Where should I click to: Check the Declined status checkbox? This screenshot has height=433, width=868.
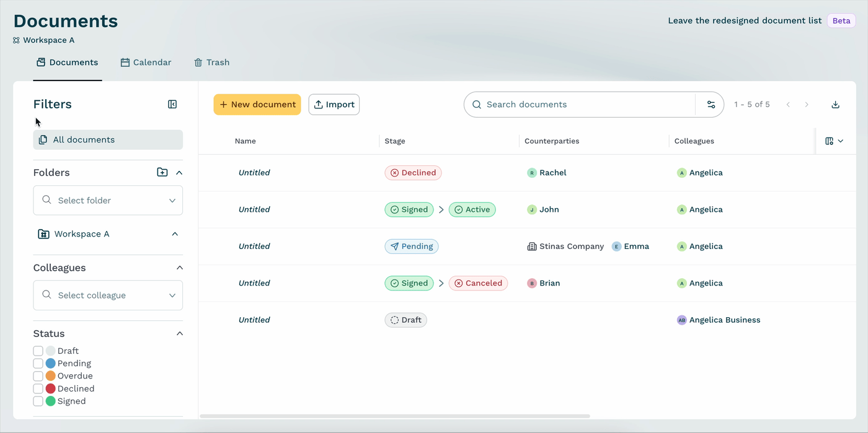coord(38,389)
